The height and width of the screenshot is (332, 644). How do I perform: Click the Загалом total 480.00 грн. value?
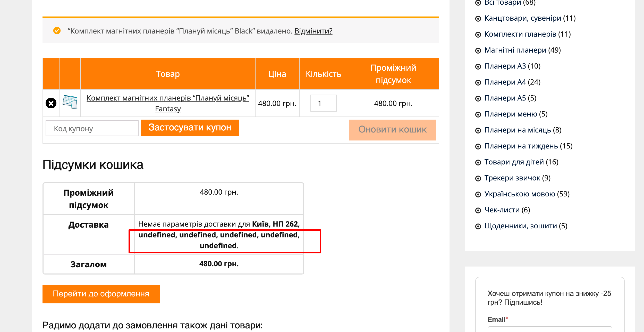219,264
